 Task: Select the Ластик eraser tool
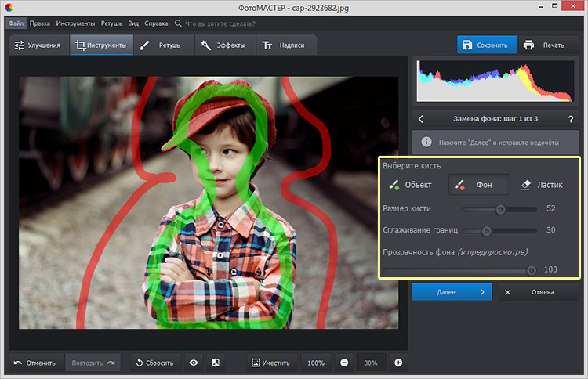542,185
